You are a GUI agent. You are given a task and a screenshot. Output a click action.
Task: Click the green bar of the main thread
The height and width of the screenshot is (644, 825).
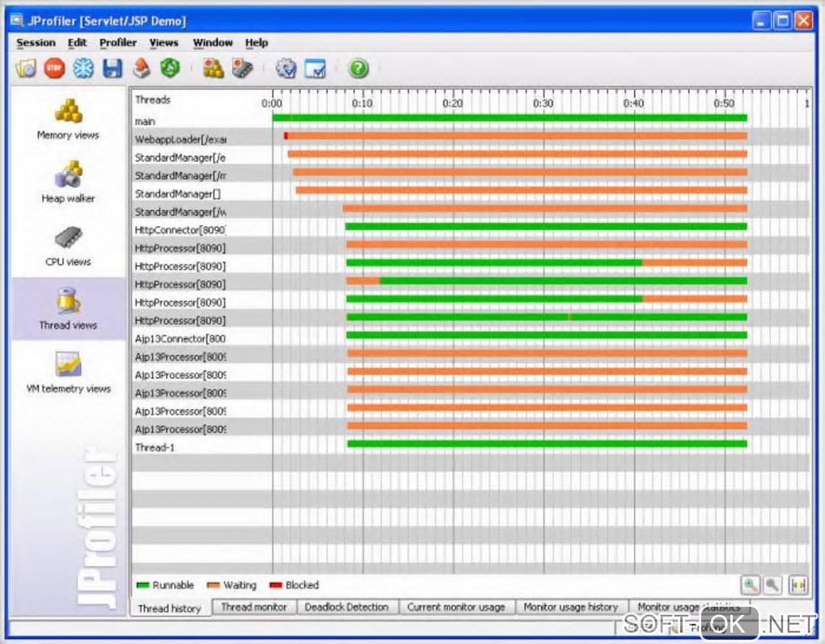(x=510, y=118)
